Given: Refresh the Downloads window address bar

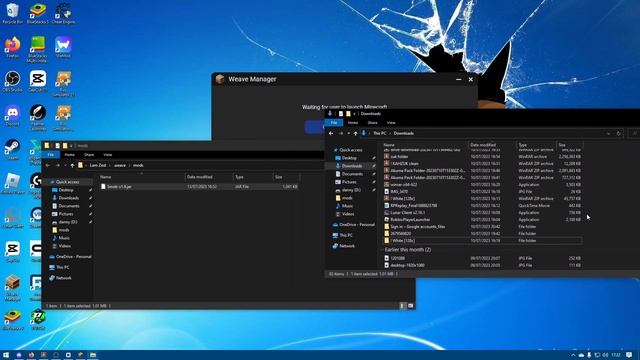Looking at the screenshot, I should click(618, 133).
